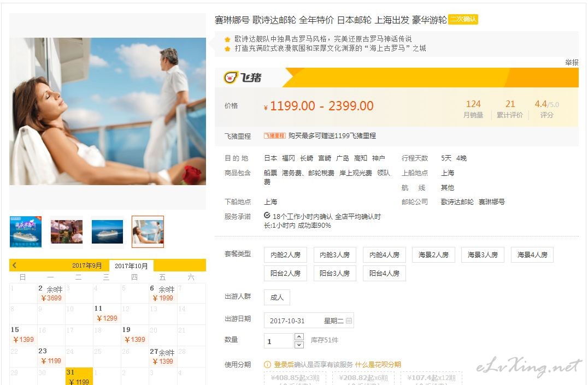Choose the 内舱3人房 package
This screenshot has width=588, height=385.
335,255
